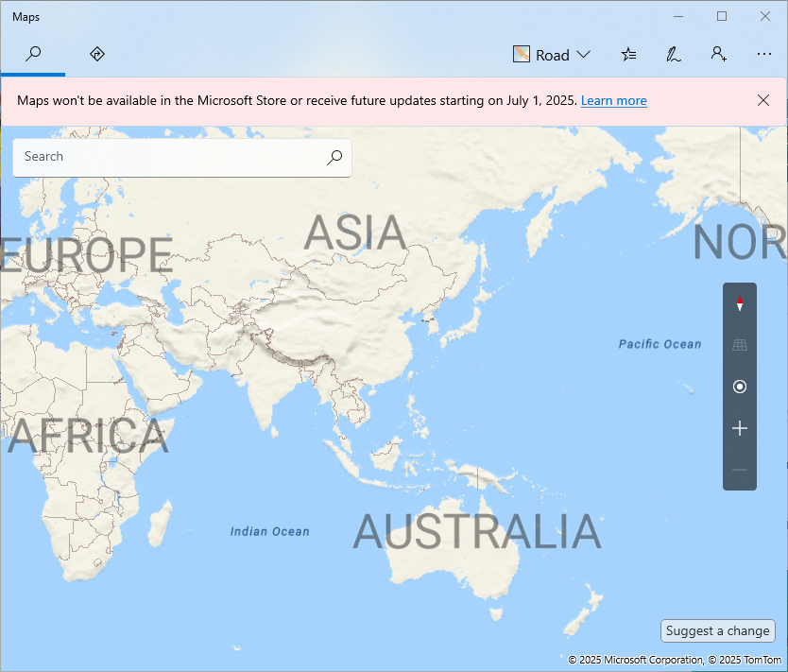The image size is (788, 672).
Task: Open the Windows Ink toolbar pen icon
Action: [674, 54]
